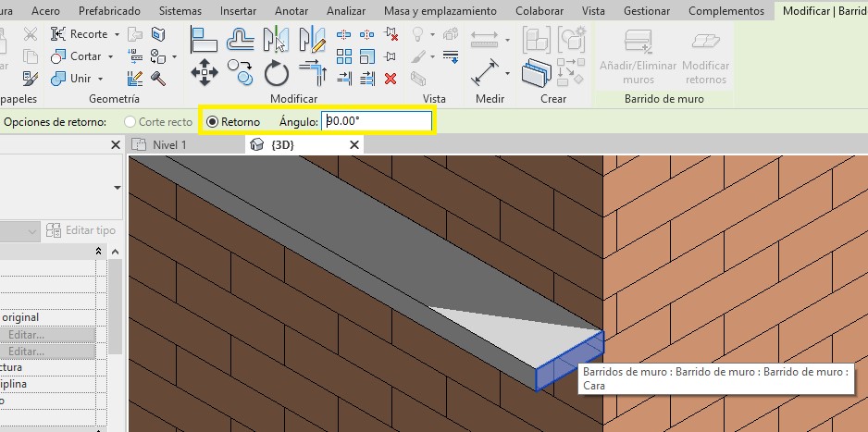Select the Corte recto radio option

tap(130, 121)
